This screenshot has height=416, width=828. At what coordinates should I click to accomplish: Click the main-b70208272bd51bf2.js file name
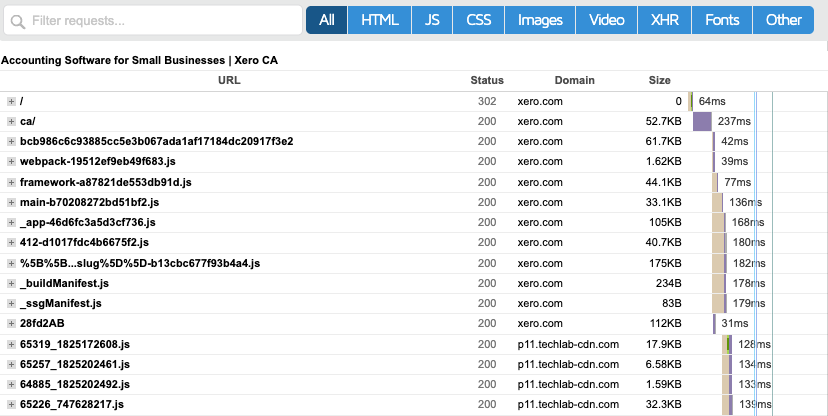pyautogui.click(x=89, y=202)
